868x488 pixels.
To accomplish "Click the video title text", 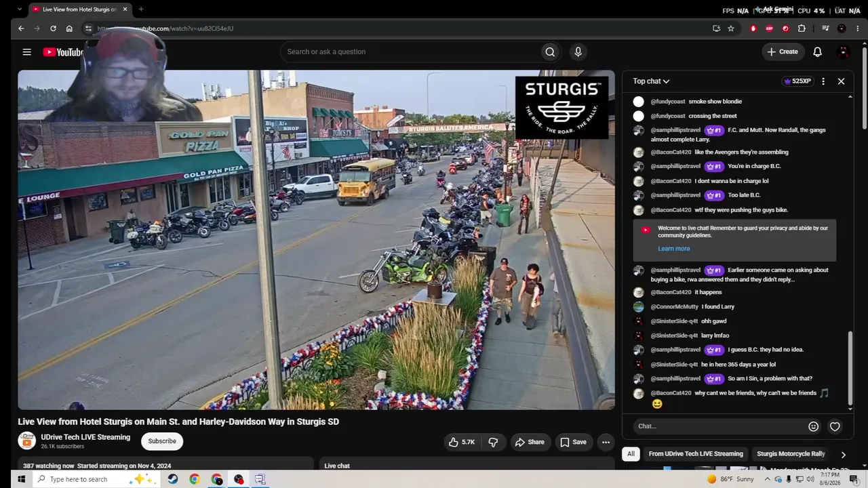I will pyautogui.click(x=178, y=422).
